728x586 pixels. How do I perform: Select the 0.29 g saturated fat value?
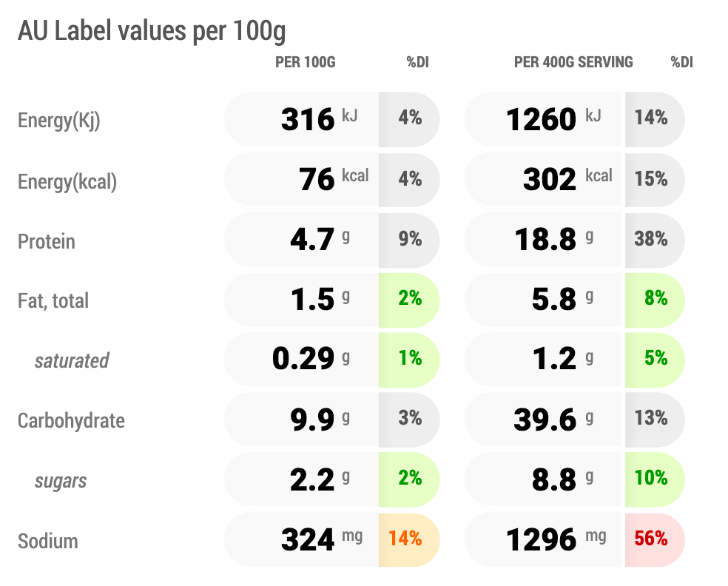(304, 359)
